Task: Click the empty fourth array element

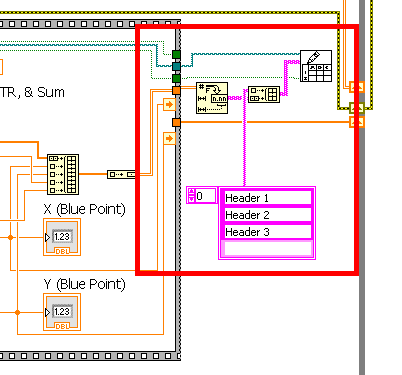Action: coord(267,249)
